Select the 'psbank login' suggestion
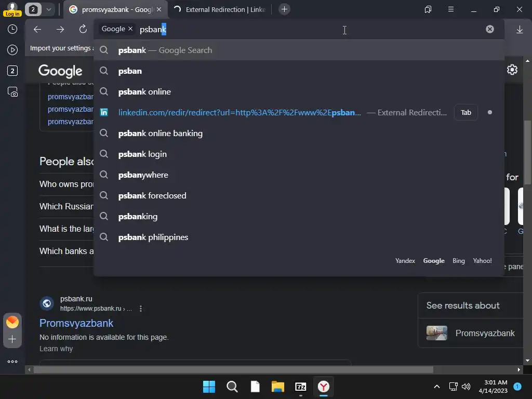This screenshot has width=532, height=399. coord(299,154)
